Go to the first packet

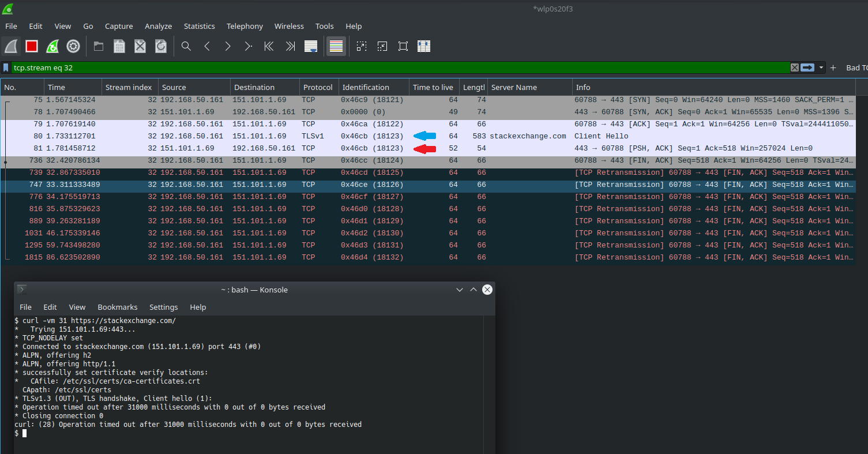(x=269, y=46)
